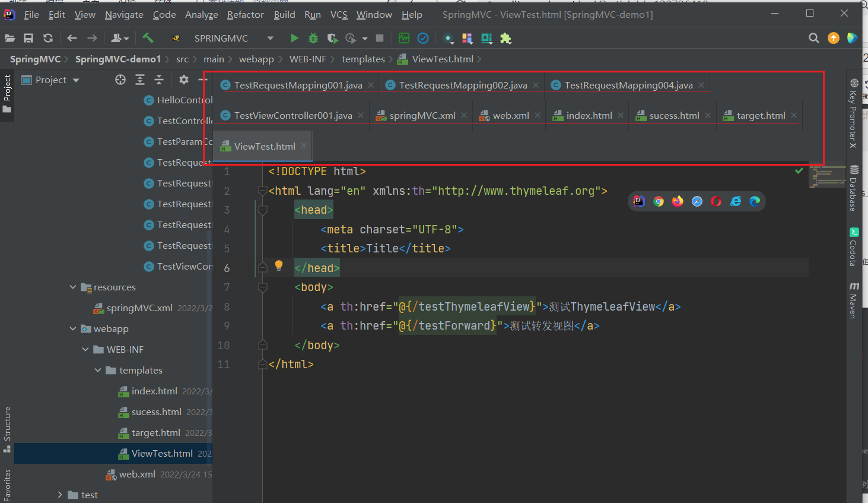
Task: Preview page in Opera browser icon
Action: (716, 201)
